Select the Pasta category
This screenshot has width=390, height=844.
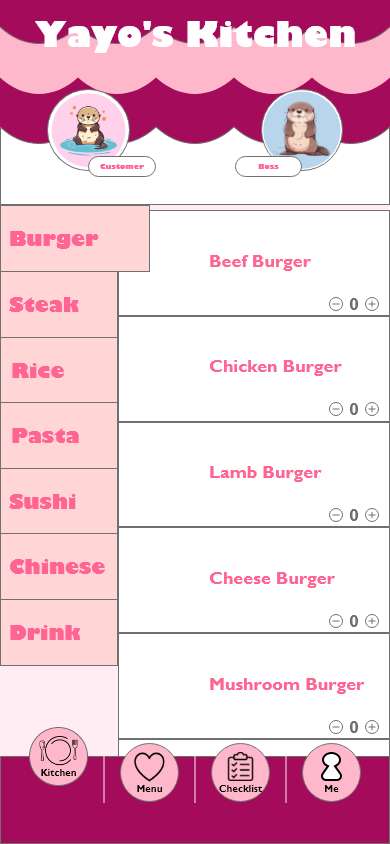[x=59, y=435]
